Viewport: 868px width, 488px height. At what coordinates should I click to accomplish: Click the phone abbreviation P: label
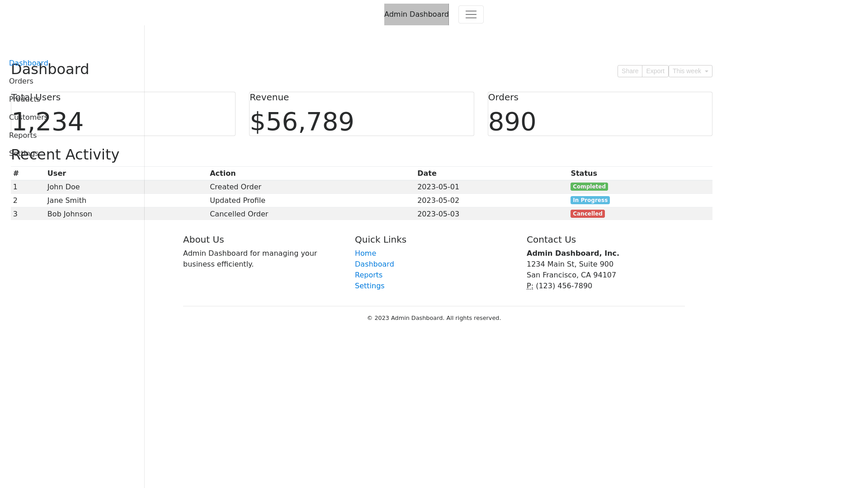click(529, 286)
